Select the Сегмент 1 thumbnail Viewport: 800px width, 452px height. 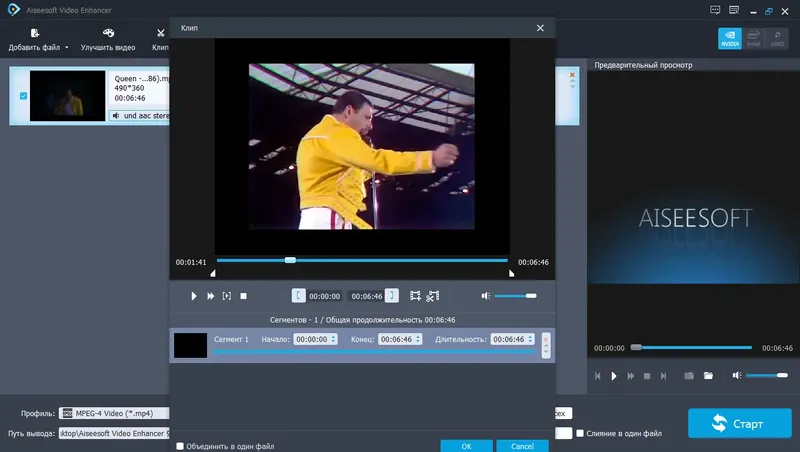(x=190, y=345)
